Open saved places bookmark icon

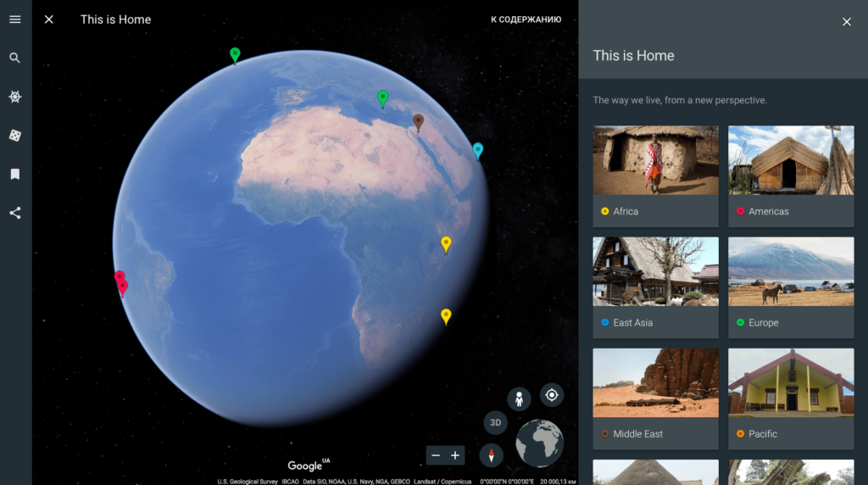[x=15, y=174]
